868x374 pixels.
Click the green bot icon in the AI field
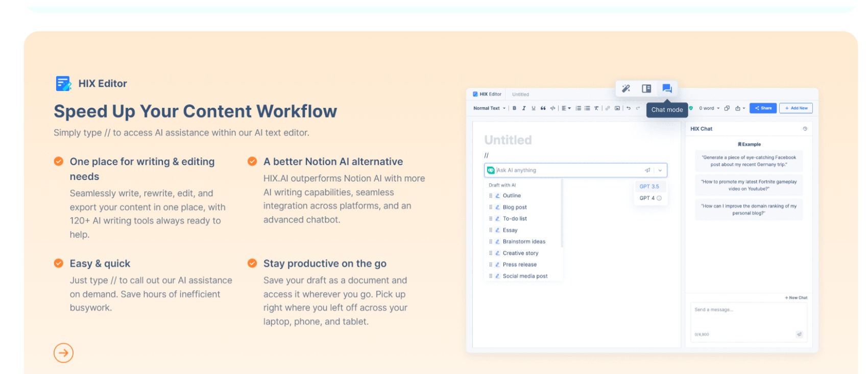click(491, 170)
